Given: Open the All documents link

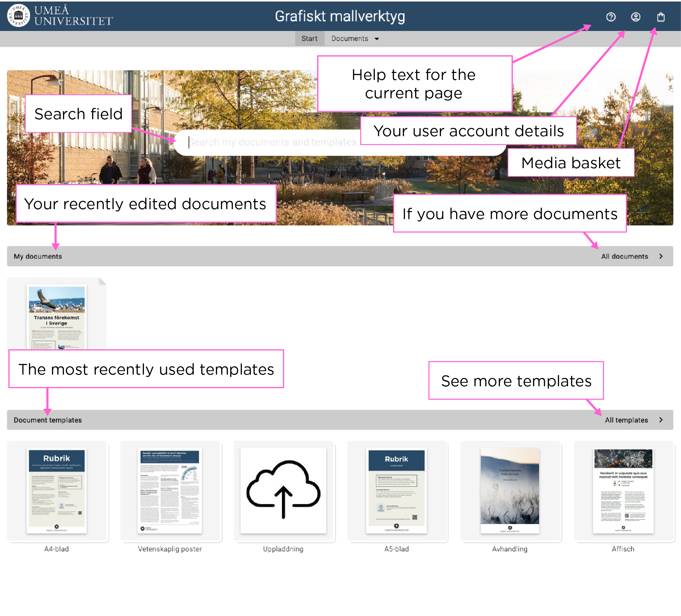Looking at the screenshot, I should tap(625, 256).
